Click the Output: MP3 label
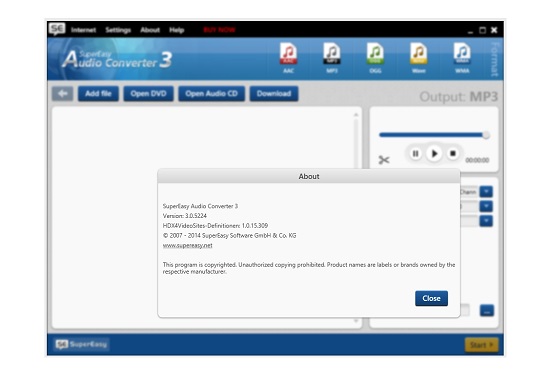550x374 pixels. pos(458,96)
